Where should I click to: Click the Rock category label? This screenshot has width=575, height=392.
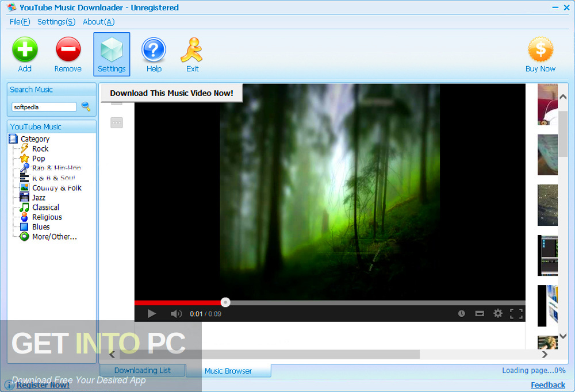[40, 148]
